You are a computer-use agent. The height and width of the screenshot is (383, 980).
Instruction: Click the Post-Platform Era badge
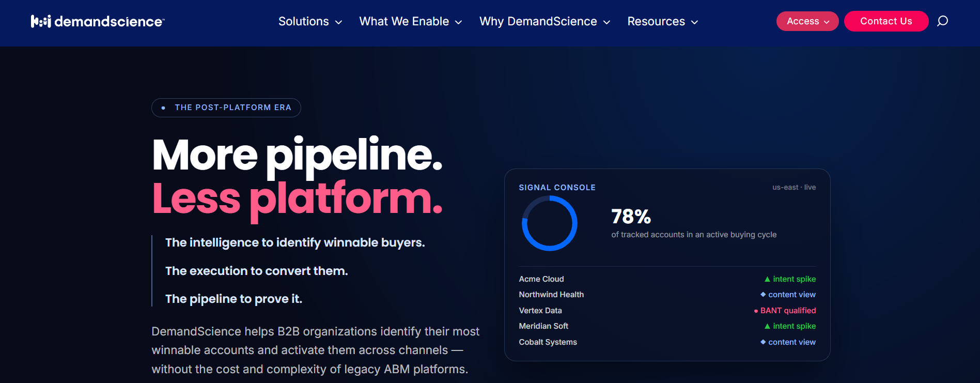pyautogui.click(x=226, y=108)
